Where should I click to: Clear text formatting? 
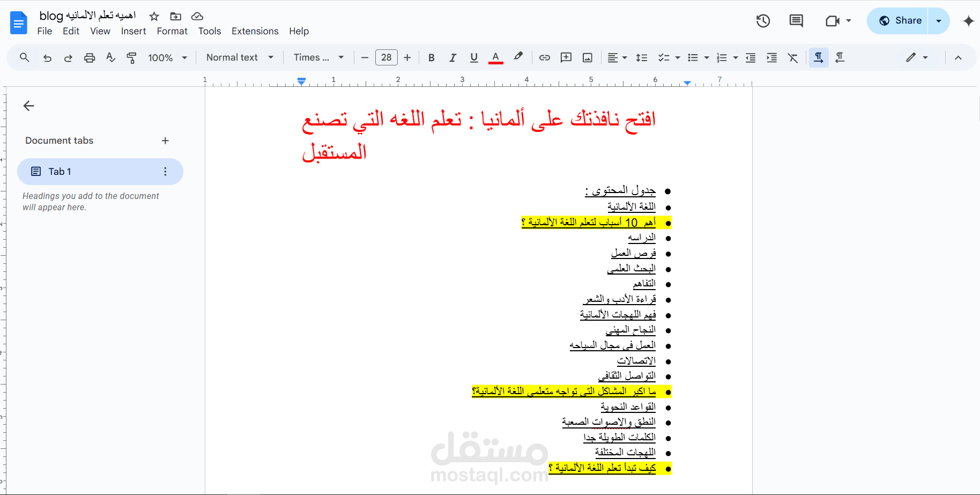coord(793,57)
